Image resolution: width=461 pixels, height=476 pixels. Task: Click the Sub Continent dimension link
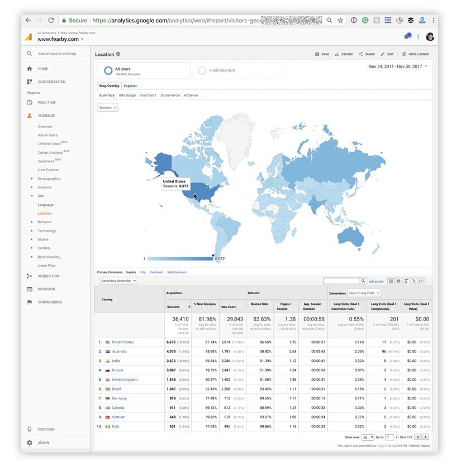177,272
